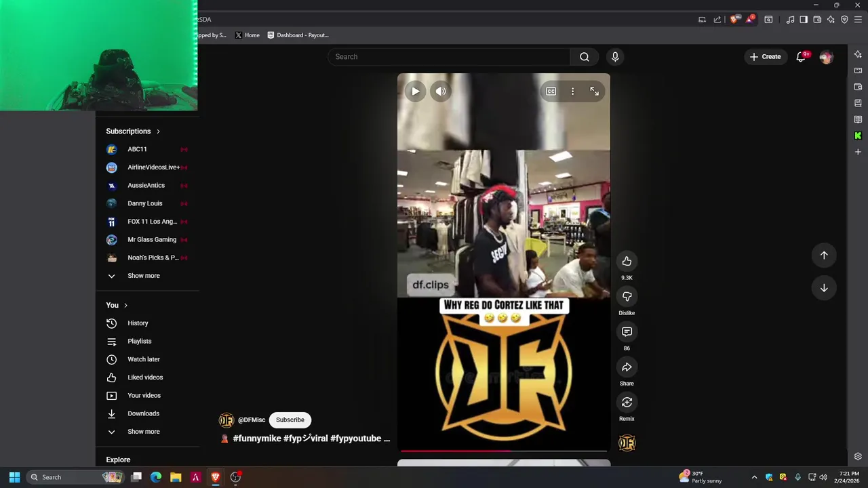
Task: Click the YouTube search field
Action: click(449, 57)
